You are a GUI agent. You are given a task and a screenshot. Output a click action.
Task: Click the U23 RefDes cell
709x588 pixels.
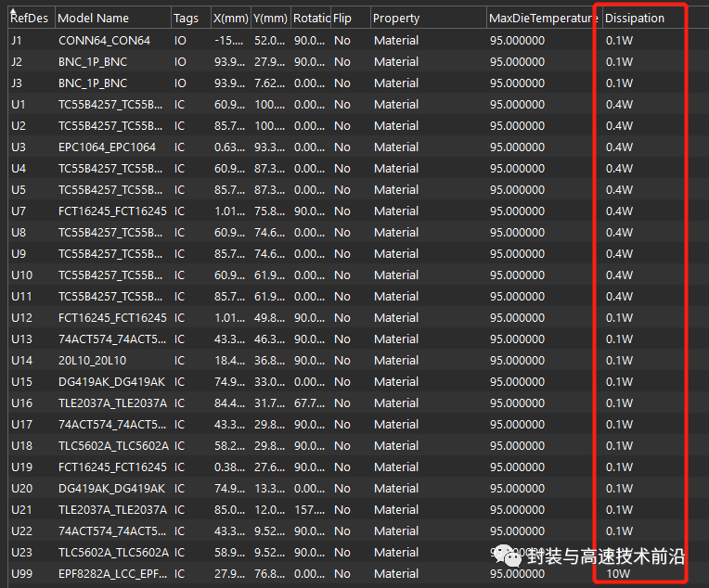pos(21,553)
